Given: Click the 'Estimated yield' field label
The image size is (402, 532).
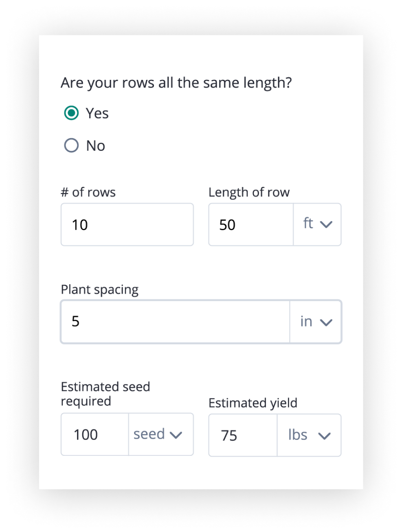Looking at the screenshot, I should pos(253,403).
